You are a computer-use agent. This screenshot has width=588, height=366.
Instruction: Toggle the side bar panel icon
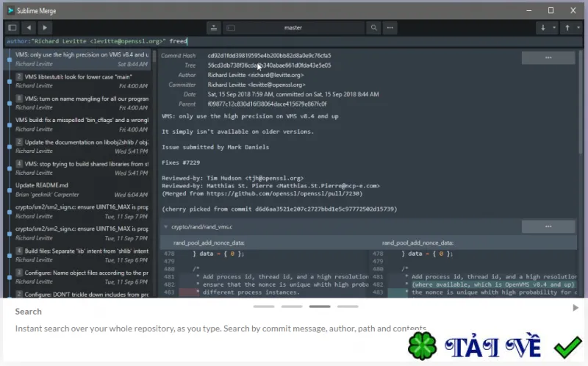click(12, 28)
